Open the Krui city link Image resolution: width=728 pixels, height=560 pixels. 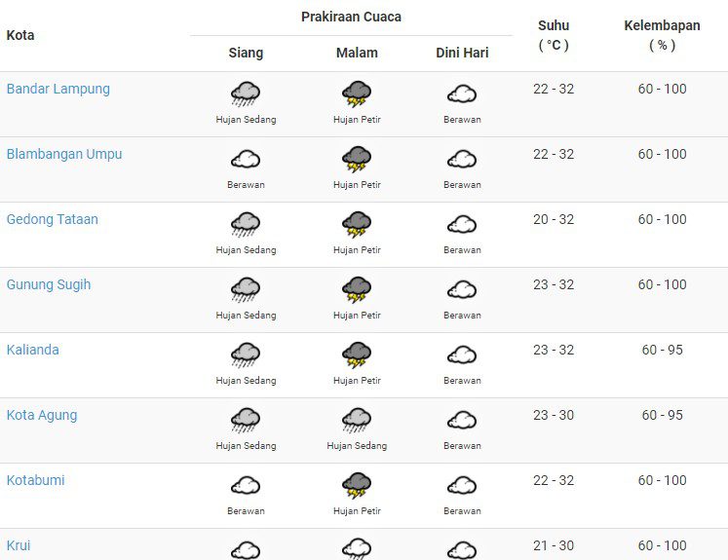[19, 545]
